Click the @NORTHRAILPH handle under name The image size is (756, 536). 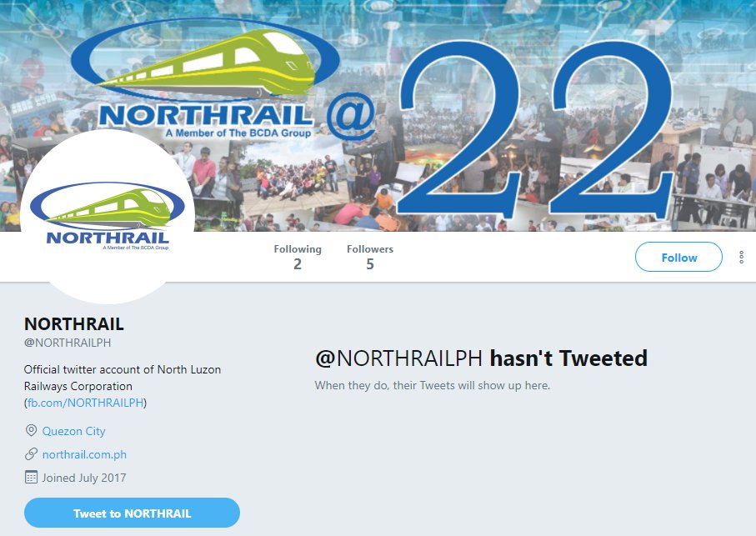[68, 343]
